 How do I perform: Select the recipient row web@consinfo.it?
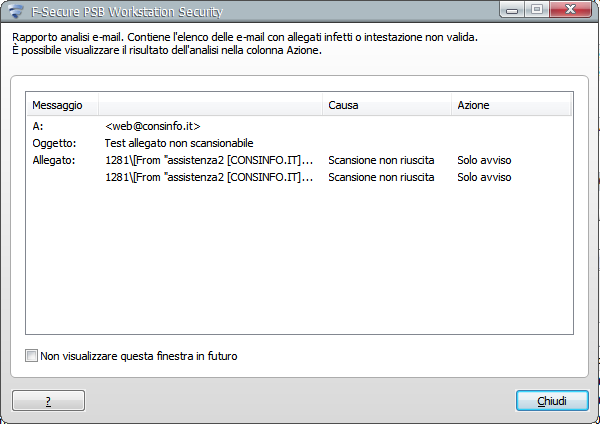tap(153, 127)
